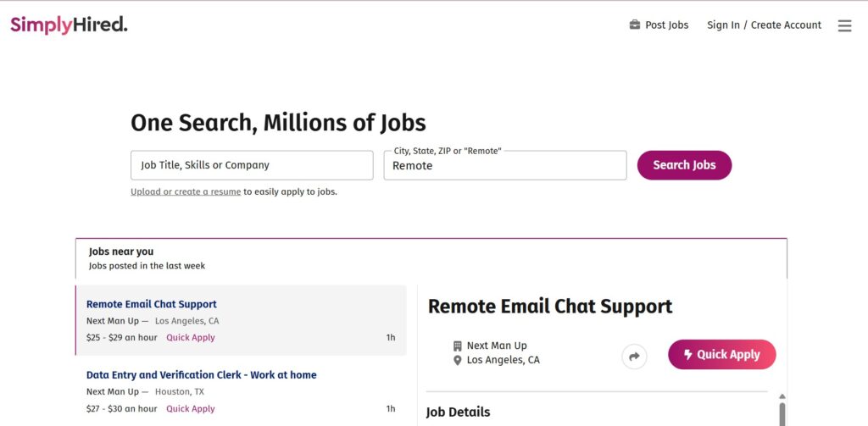Image resolution: width=868 pixels, height=426 pixels.
Task: Open the Remote Email Chat Support listing
Action: [x=151, y=304]
